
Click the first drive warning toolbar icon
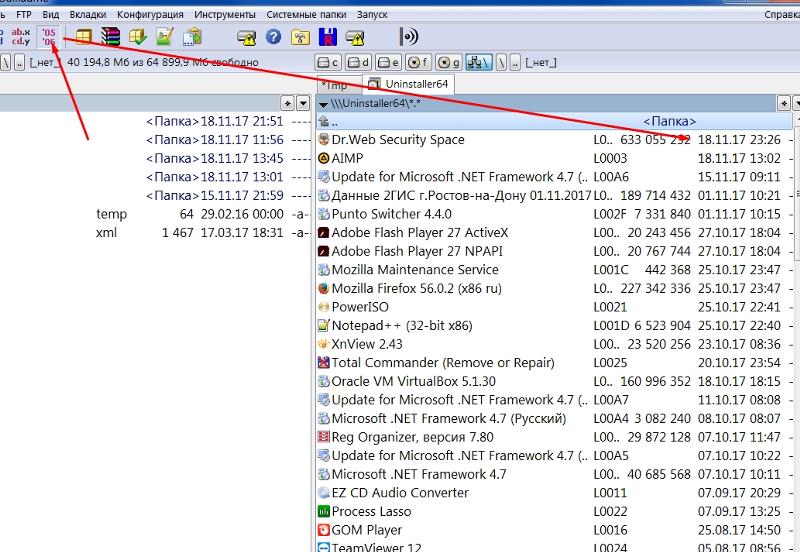246,37
